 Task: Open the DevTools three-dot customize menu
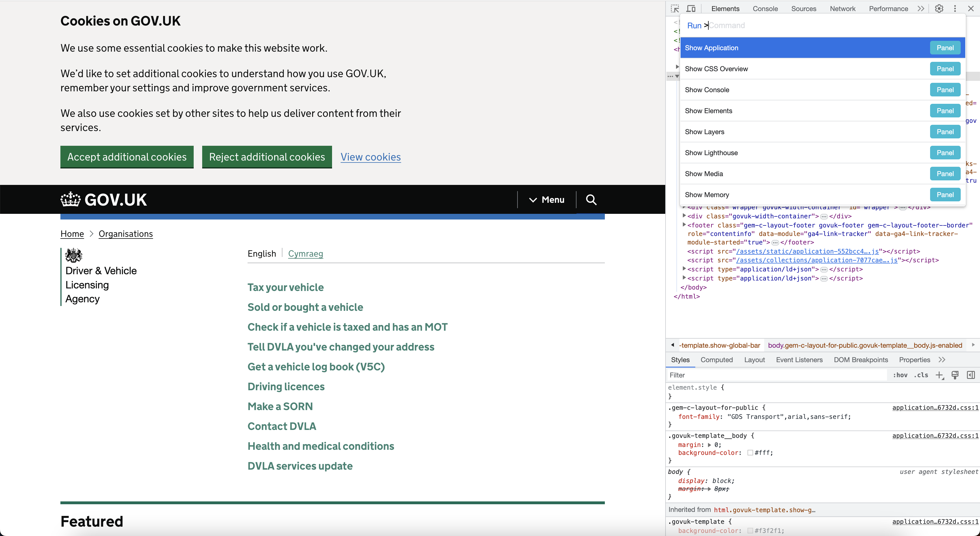[955, 9]
